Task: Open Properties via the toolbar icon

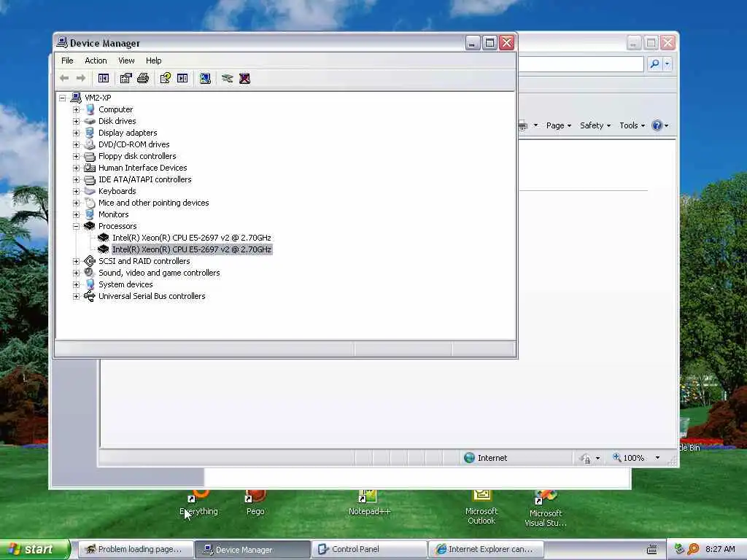Action: point(125,78)
